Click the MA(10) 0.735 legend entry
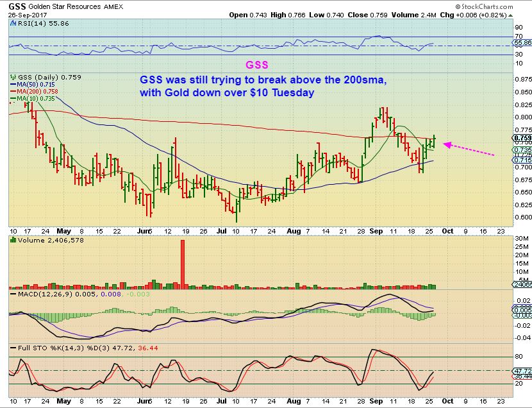Image resolution: width=532 pixels, height=408 pixels. [x=33, y=98]
